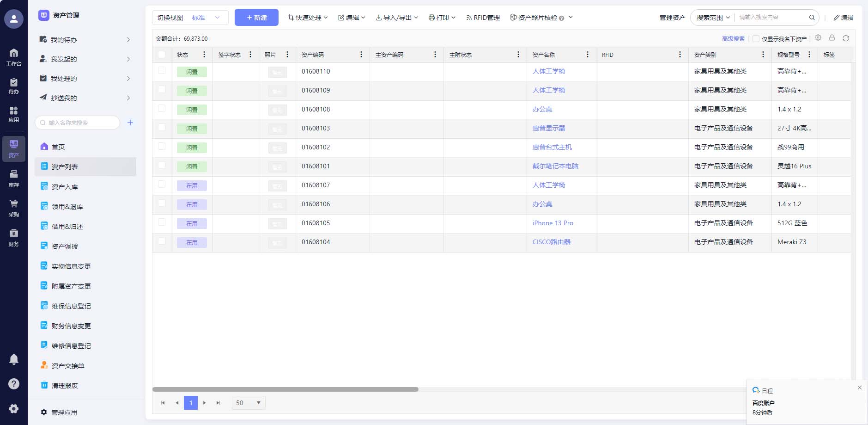
Task: Open 领用&退库 menu item
Action: point(85,207)
